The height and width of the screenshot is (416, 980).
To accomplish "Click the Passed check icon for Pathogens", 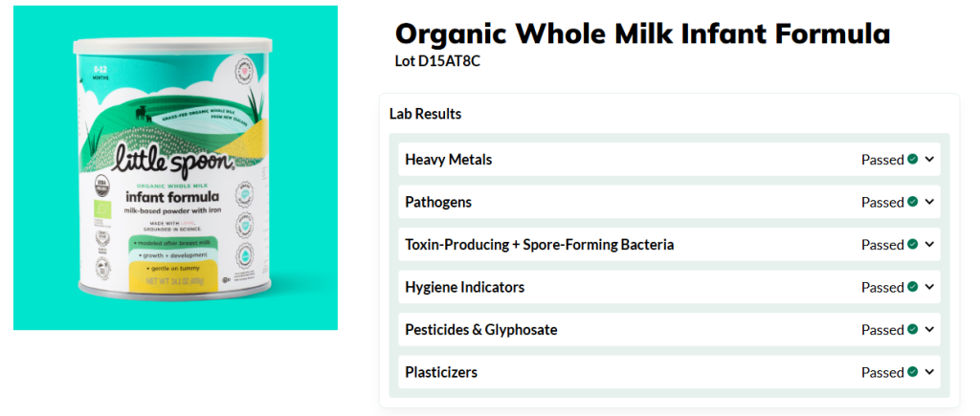I will (x=912, y=202).
